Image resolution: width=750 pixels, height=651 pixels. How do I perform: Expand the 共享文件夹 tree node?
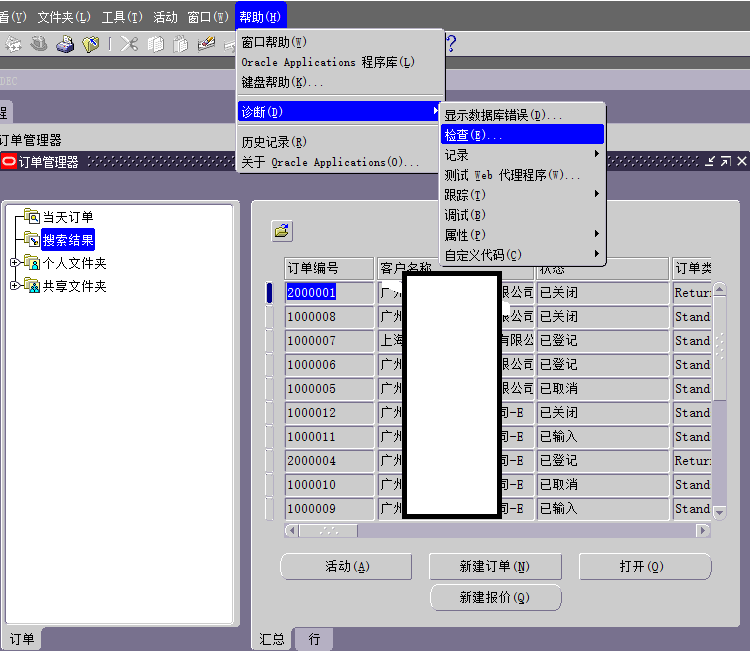coord(13,286)
